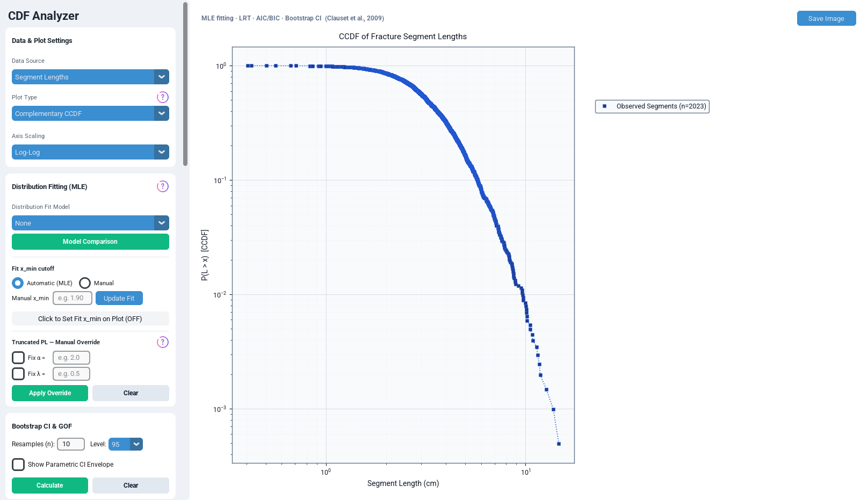Enable the Fix λ checkbox
This screenshot has height=500, width=868.
(18, 374)
